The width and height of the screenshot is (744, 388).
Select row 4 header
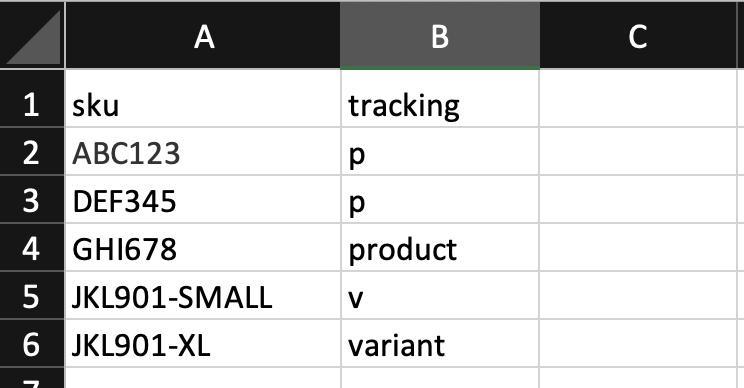[x=32, y=247]
